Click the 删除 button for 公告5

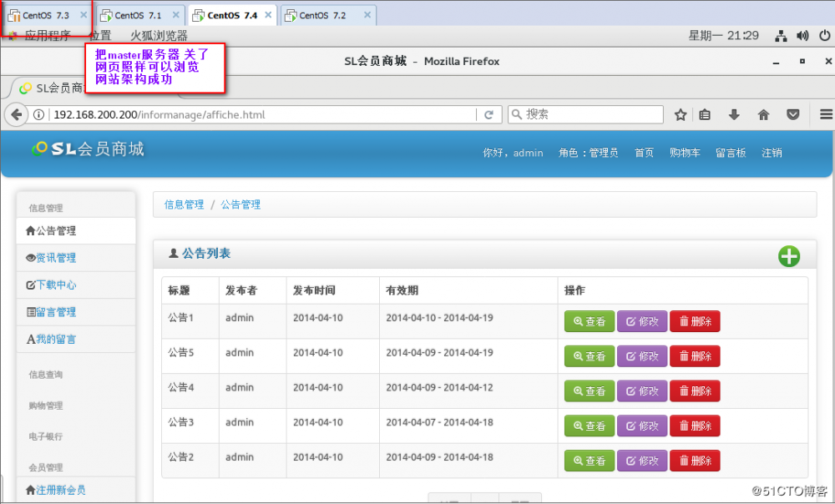[x=694, y=355]
